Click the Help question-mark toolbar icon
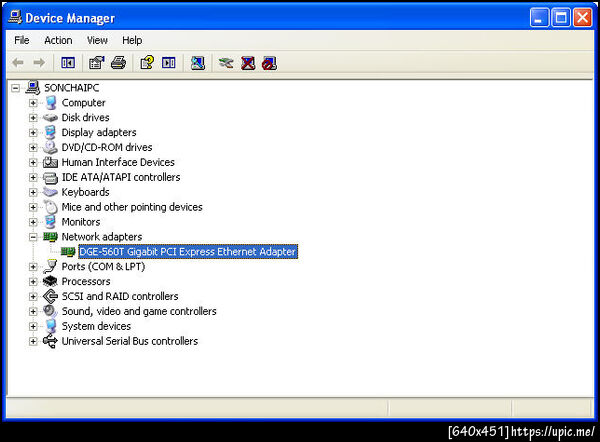The width and height of the screenshot is (600, 442). (147, 62)
